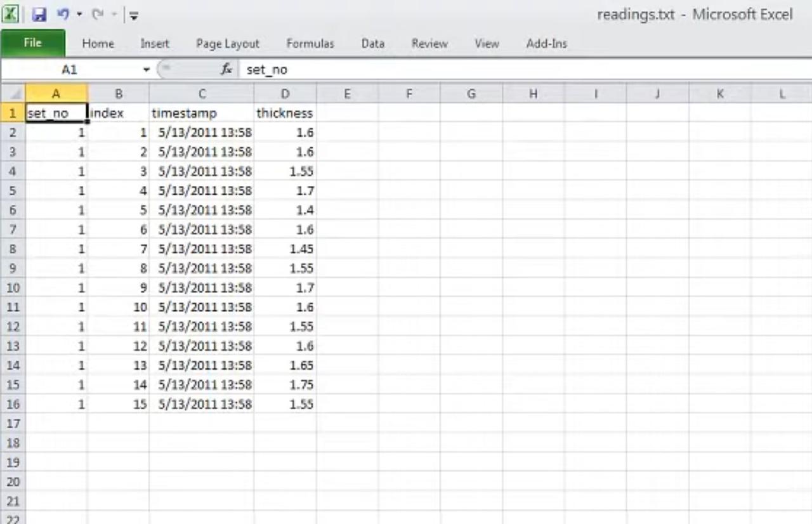Open the Customize Quick Access Toolbar dropdown
The image size is (812, 524).
click(x=134, y=16)
